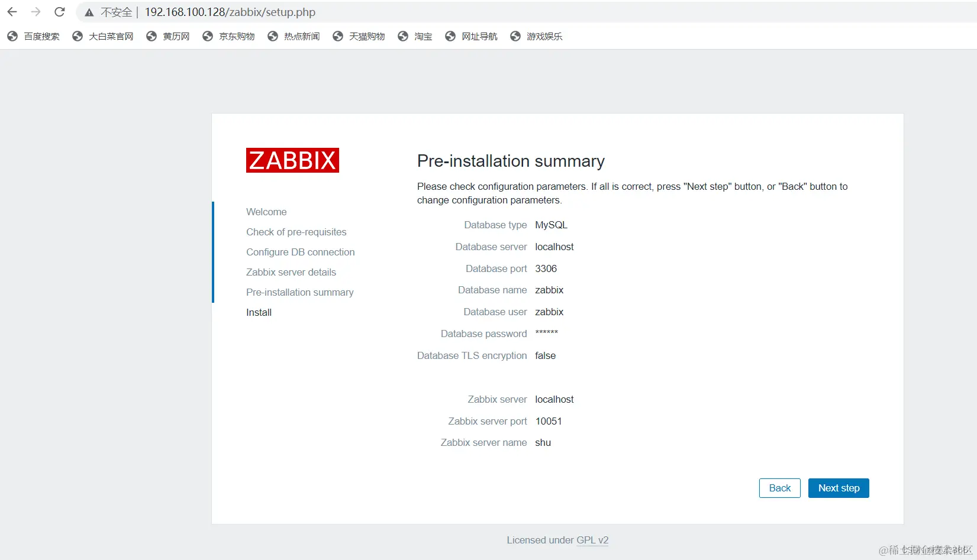
Task: Click the Pre-installation summary heading
Action: (511, 161)
